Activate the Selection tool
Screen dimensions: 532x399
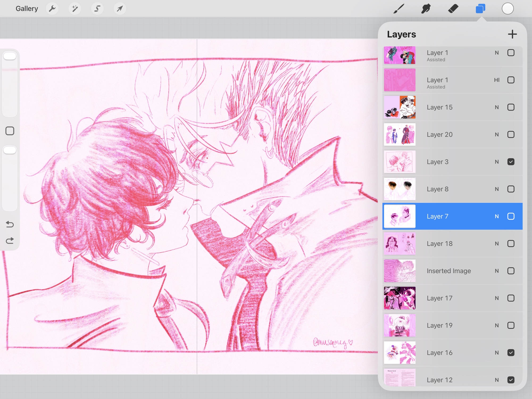click(x=97, y=9)
